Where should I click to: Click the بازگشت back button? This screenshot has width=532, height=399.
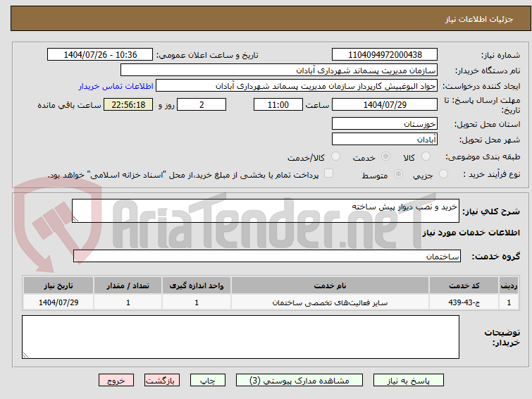162,381
